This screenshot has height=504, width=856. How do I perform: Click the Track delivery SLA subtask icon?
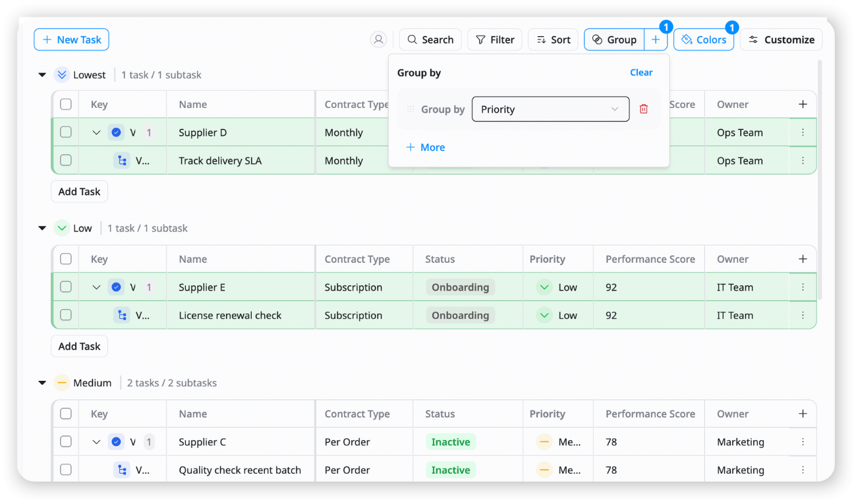122,161
